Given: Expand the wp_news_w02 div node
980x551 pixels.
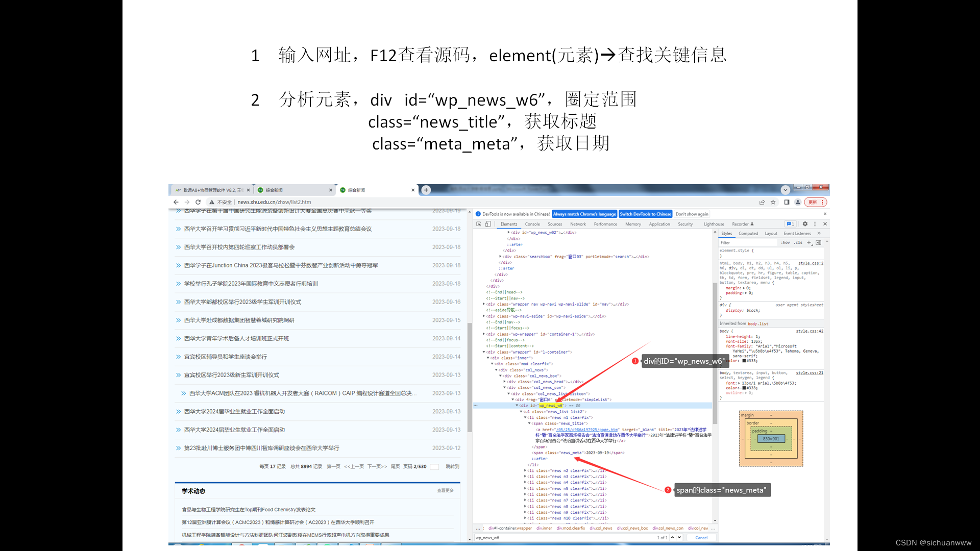Looking at the screenshot, I should pyautogui.click(x=508, y=233).
